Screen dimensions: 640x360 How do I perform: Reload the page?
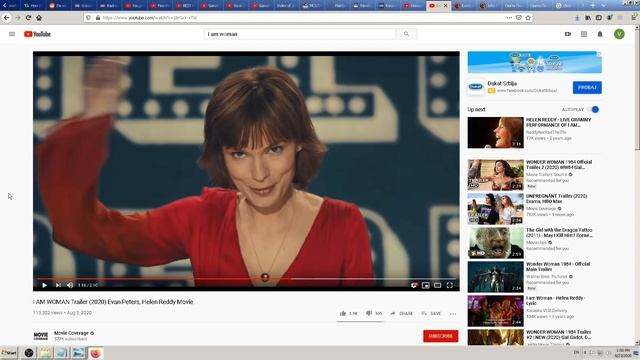pyautogui.click(x=28, y=18)
